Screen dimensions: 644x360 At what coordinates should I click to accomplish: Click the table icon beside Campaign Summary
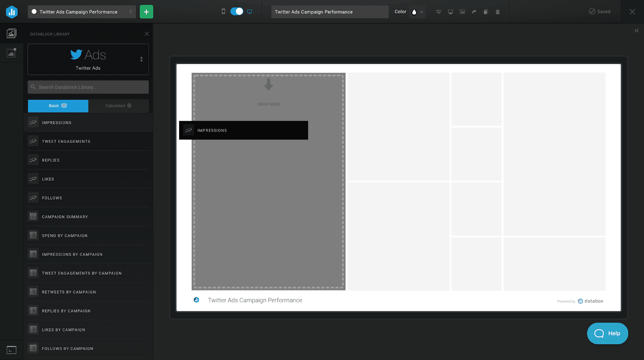pyautogui.click(x=33, y=217)
